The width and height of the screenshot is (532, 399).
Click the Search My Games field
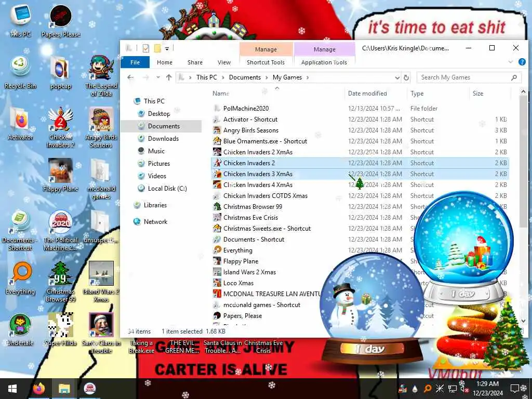(469, 78)
